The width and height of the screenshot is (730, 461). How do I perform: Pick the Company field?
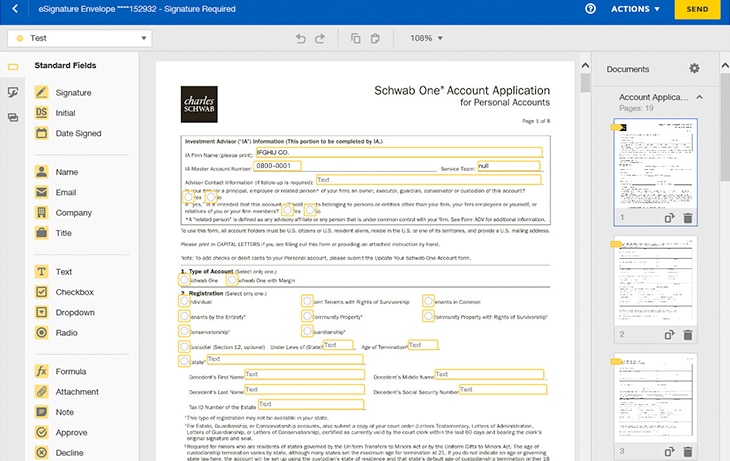63,213
